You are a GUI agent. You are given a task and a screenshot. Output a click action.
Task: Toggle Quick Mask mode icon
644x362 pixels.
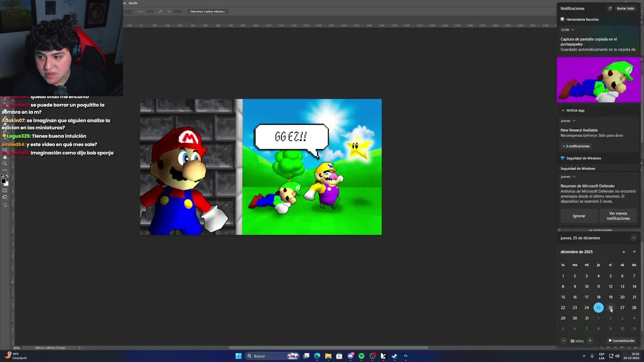coord(5,191)
